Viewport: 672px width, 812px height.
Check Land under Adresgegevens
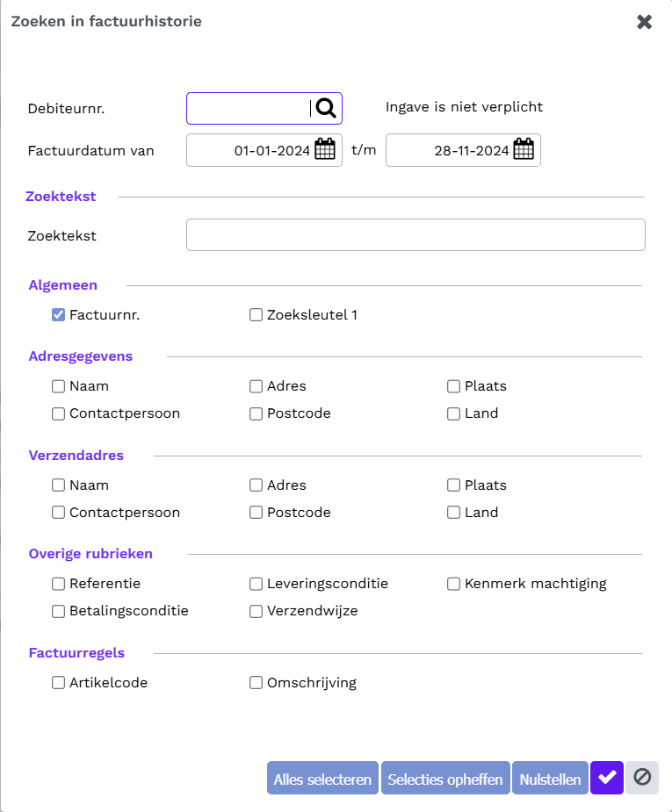tap(453, 413)
